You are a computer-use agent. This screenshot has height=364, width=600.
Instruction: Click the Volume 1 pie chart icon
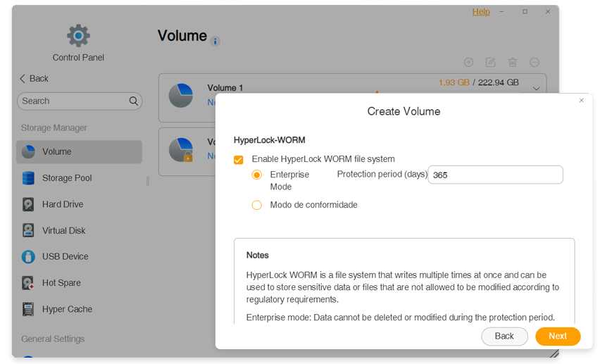pos(180,95)
